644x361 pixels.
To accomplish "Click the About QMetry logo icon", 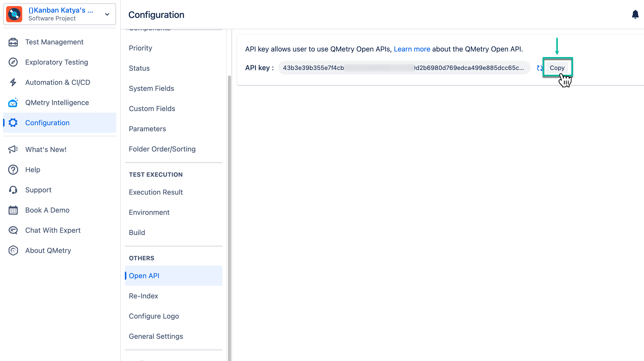I will pyautogui.click(x=13, y=250).
